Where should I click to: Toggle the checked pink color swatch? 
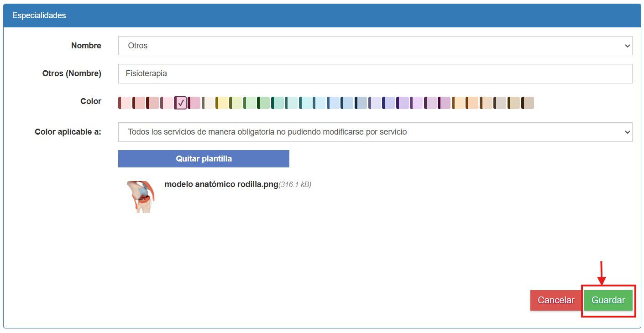click(180, 103)
